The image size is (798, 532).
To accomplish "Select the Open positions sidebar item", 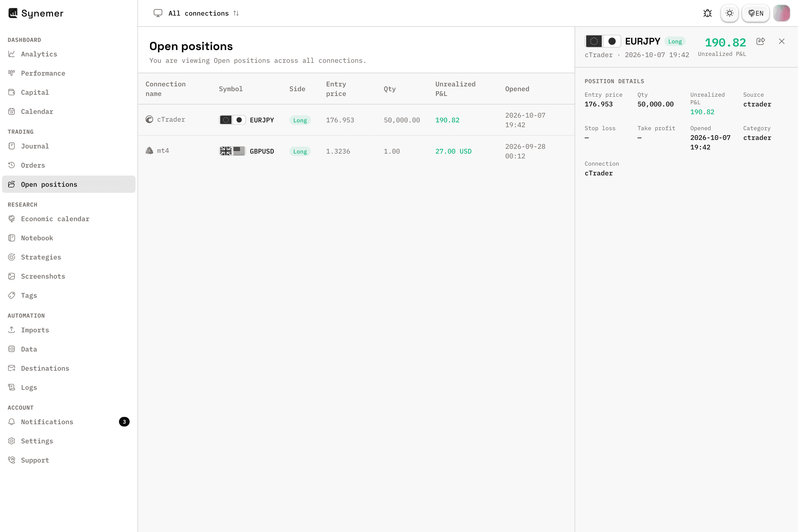I will pyautogui.click(x=69, y=184).
